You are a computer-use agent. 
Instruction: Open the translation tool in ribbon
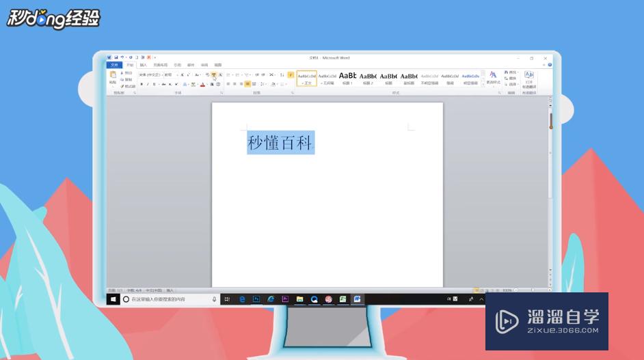click(529, 79)
